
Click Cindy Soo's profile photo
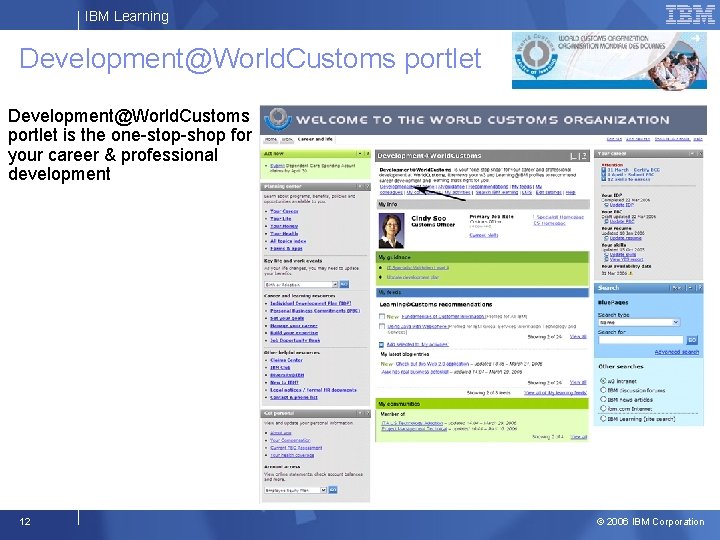[x=391, y=231]
